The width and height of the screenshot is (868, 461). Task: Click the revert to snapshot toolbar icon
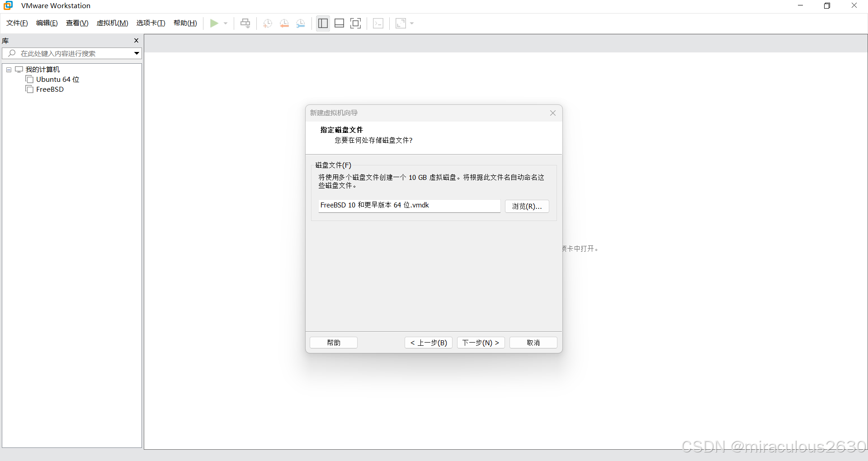tap(284, 23)
